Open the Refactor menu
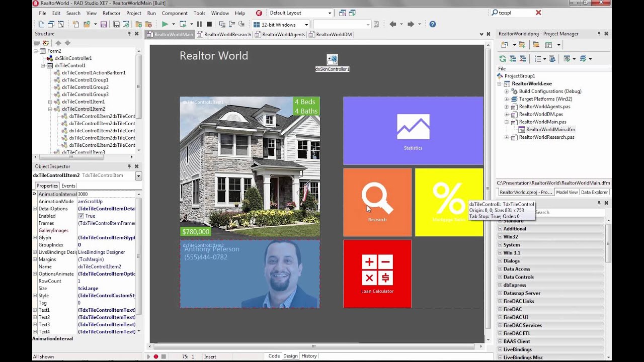Screen dimensions: 644x362 [111, 13]
